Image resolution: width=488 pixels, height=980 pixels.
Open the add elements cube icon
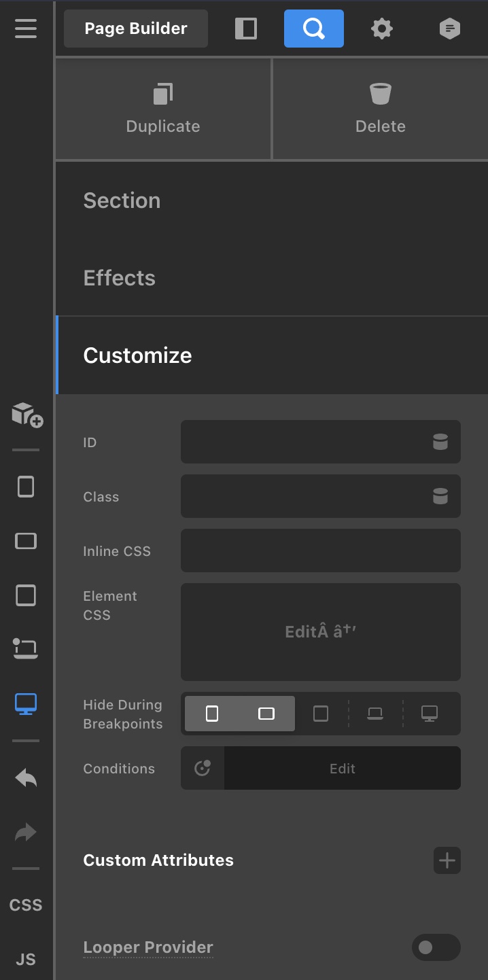pyautogui.click(x=27, y=414)
